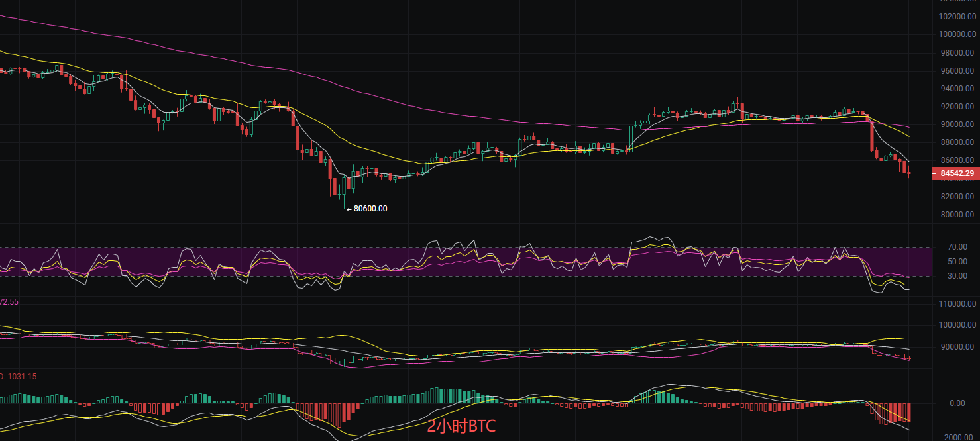
Task: Click the 90000.00 Bollinger pane axis label
Action: pos(957,347)
